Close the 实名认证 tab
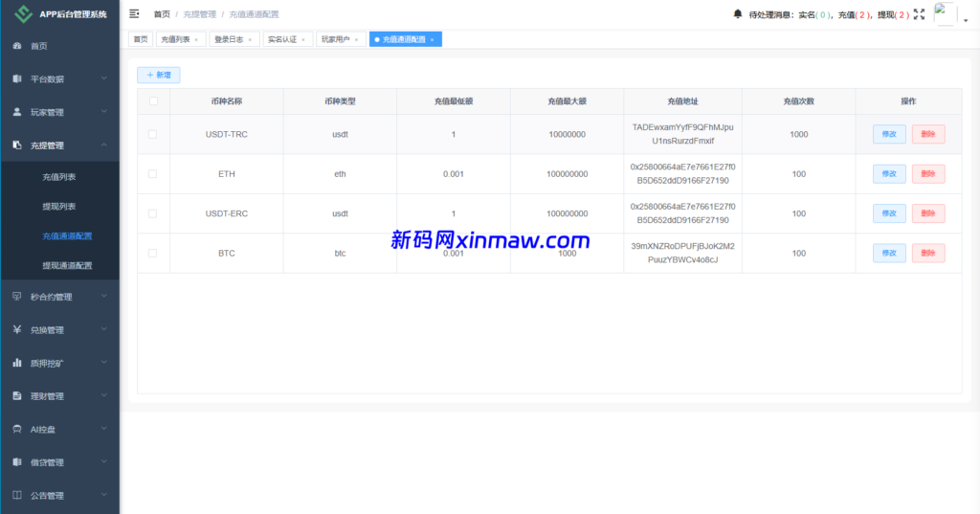 tap(303, 39)
